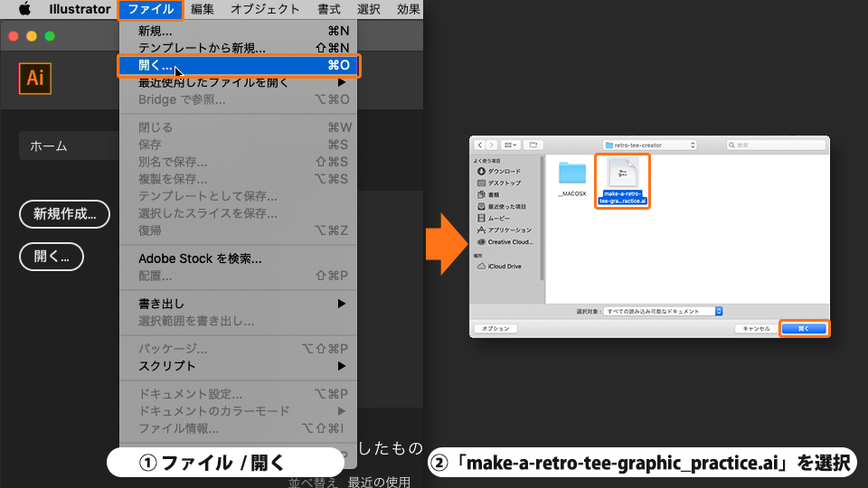Open the オブジェクト menu
This screenshot has height=488, width=868.
(x=265, y=9)
